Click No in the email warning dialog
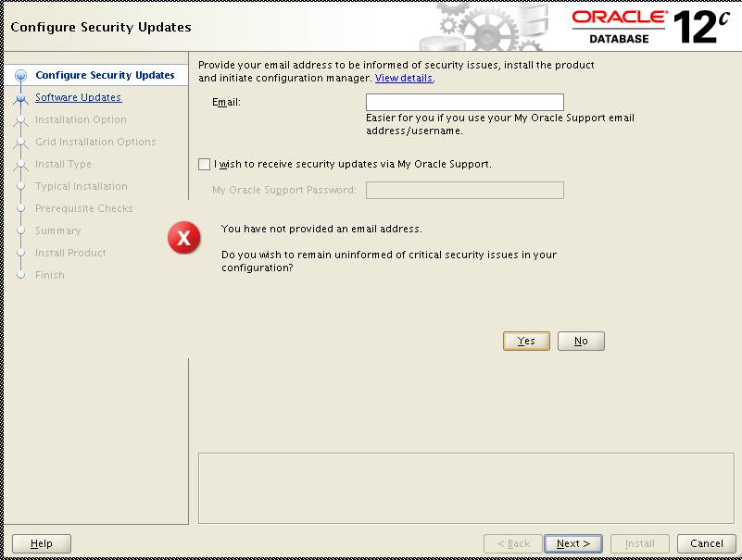The height and width of the screenshot is (560, 742). click(581, 341)
